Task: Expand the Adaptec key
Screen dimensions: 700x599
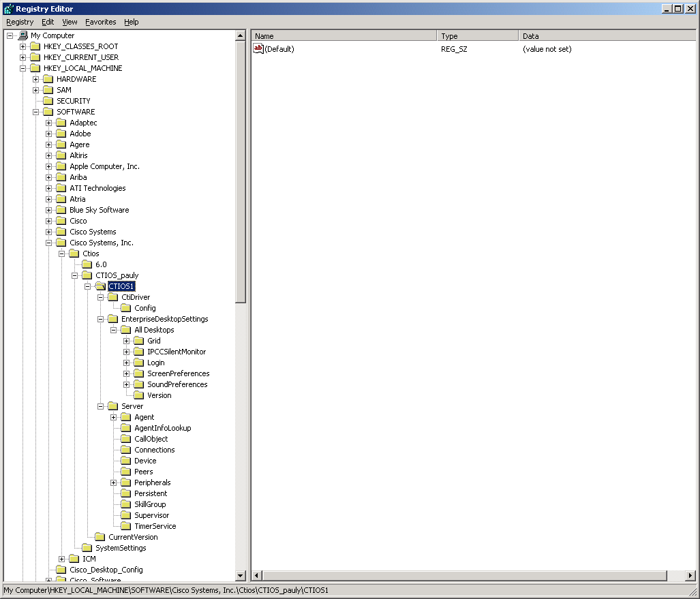Action: point(48,123)
